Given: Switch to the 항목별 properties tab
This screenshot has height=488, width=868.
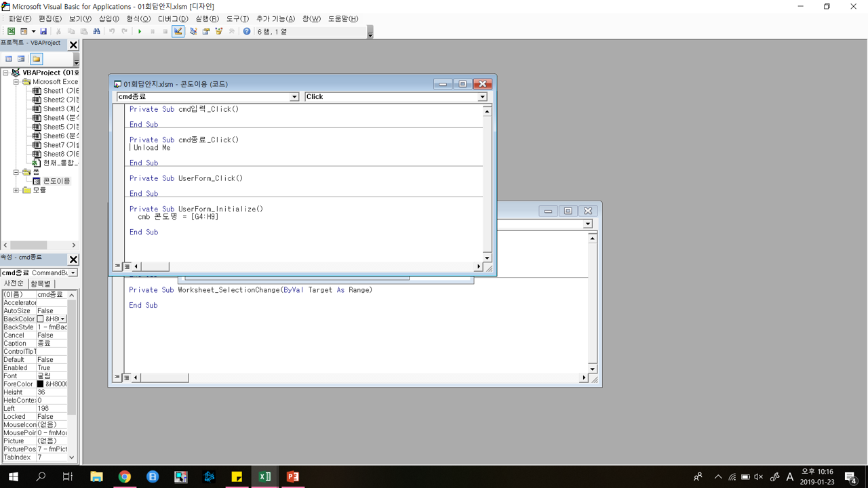Looking at the screenshot, I should pyautogui.click(x=41, y=283).
